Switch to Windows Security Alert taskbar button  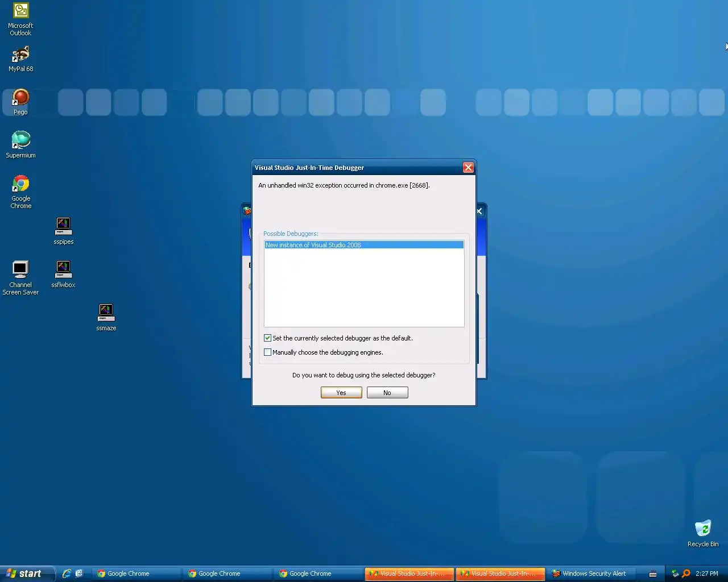coord(591,573)
